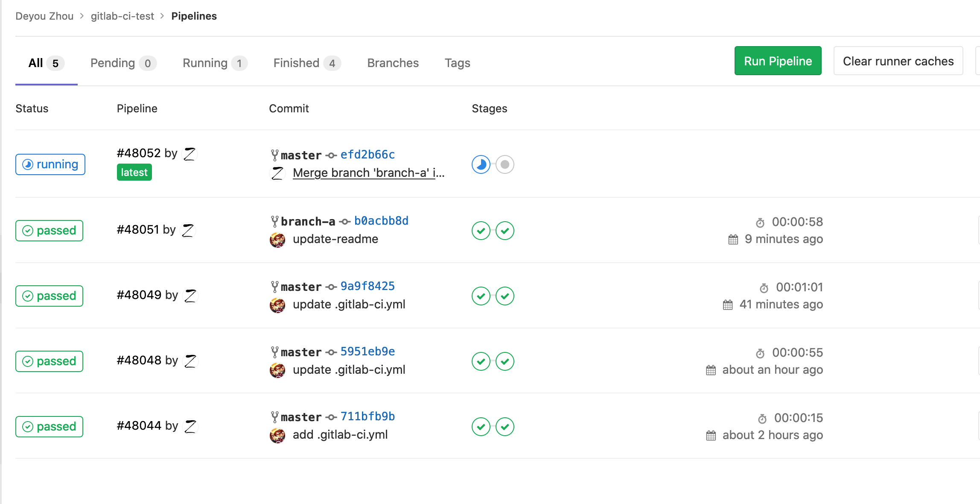Open gitlab-ci-test breadcrumb link
The width and height of the screenshot is (980, 504).
[x=122, y=16]
